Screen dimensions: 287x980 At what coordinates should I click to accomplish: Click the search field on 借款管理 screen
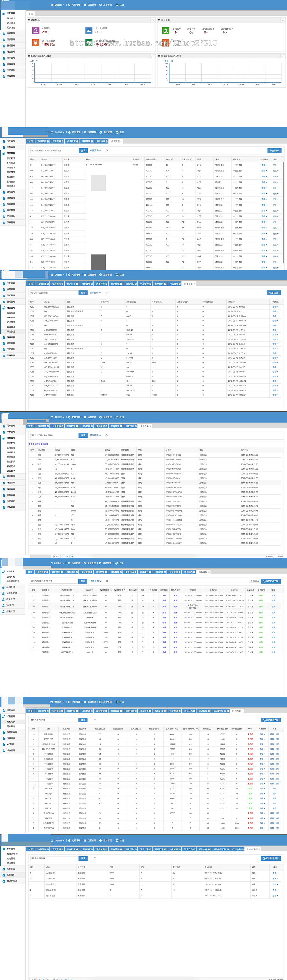(54, 151)
